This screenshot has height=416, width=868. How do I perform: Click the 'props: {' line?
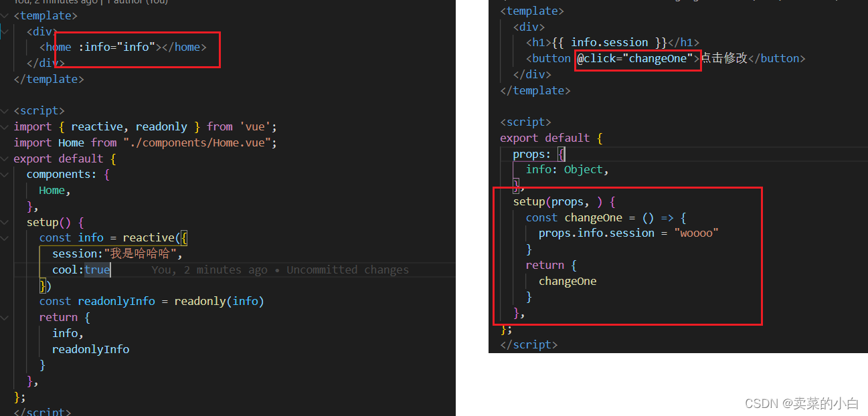tap(539, 154)
